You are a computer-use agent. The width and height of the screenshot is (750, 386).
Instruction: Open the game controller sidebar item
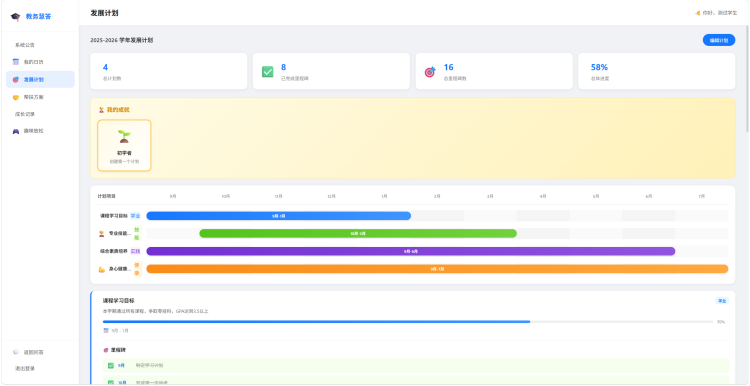point(15,131)
